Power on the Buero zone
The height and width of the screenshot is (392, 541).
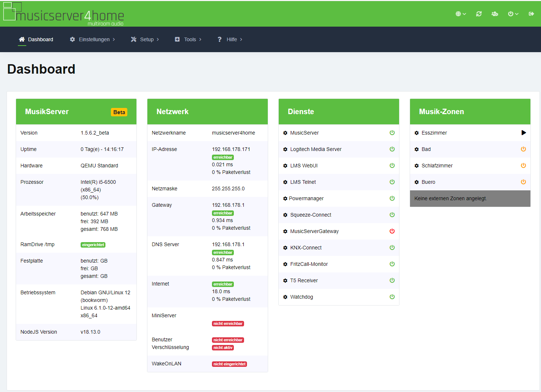click(523, 182)
